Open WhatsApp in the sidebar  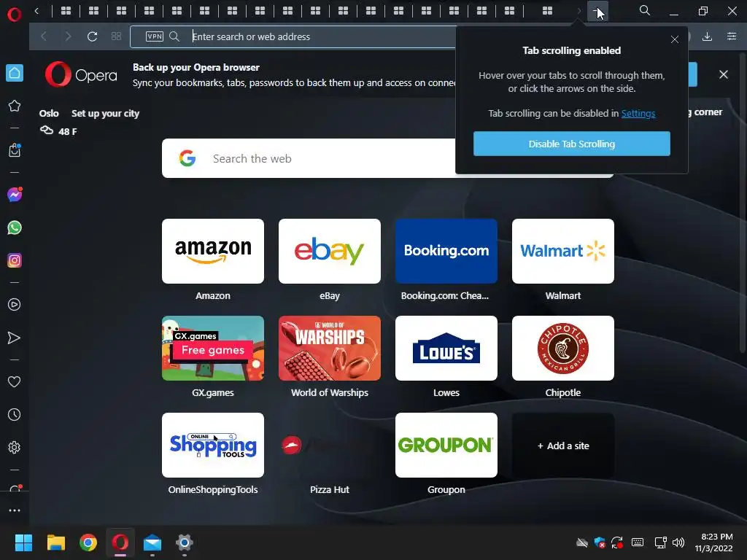coord(15,227)
